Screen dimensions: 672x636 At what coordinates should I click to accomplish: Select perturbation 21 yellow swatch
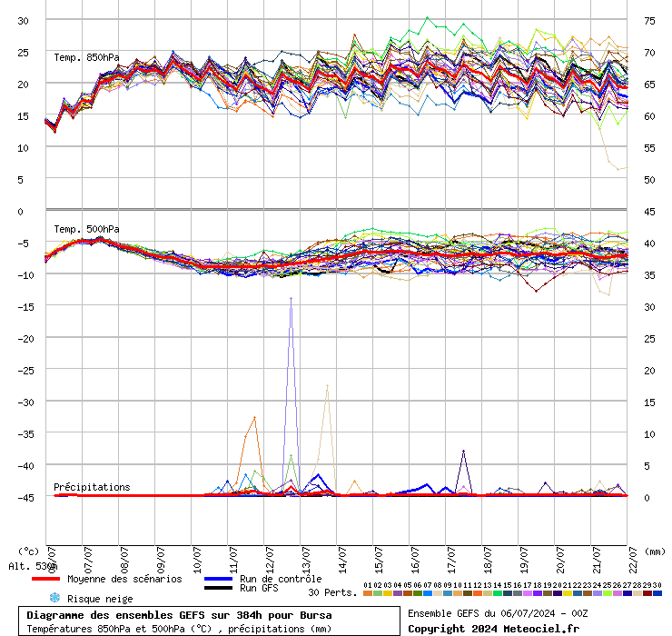(x=567, y=593)
